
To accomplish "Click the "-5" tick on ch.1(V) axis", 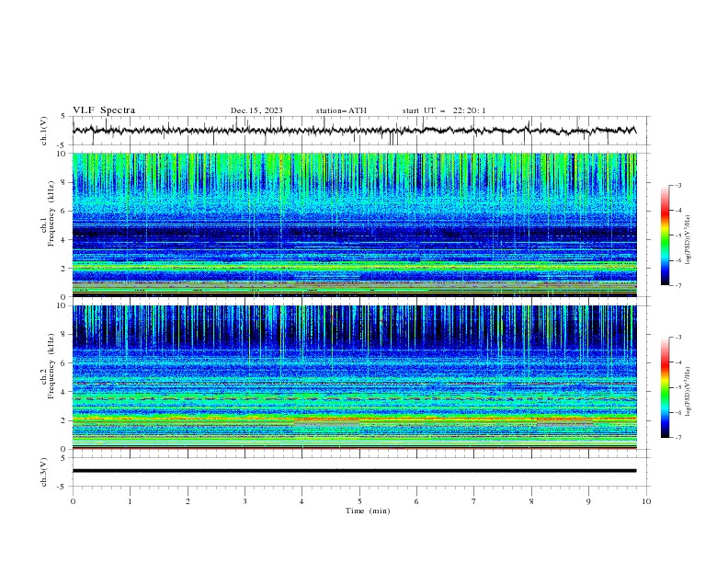I will (63, 145).
